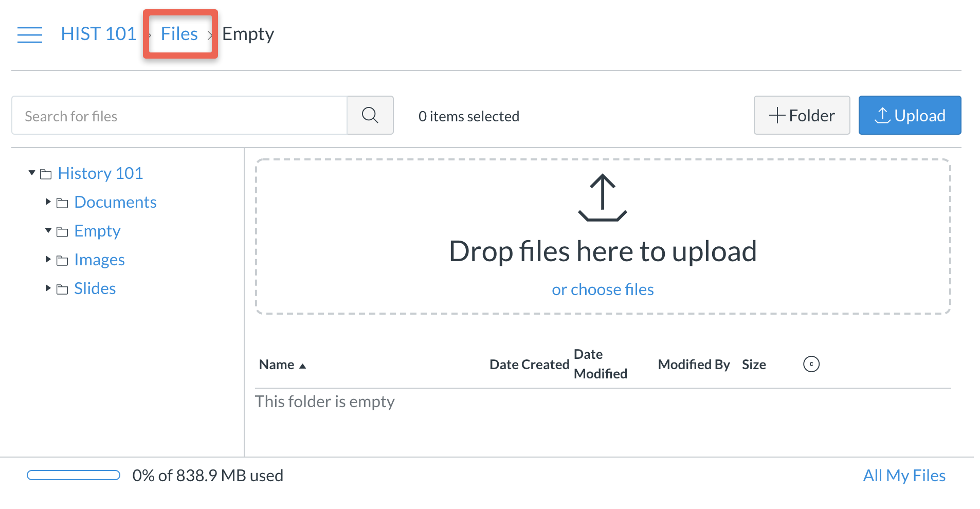Click the storage usage progress bar
The width and height of the screenshot is (980, 509).
(x=74, y=475)
